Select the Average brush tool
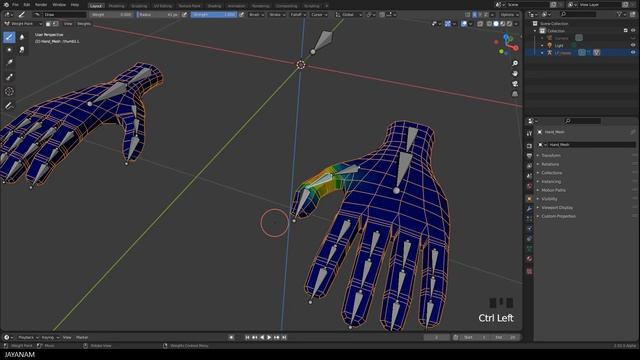The width and height of the screenshot is (640, 360). pos(9,50)
